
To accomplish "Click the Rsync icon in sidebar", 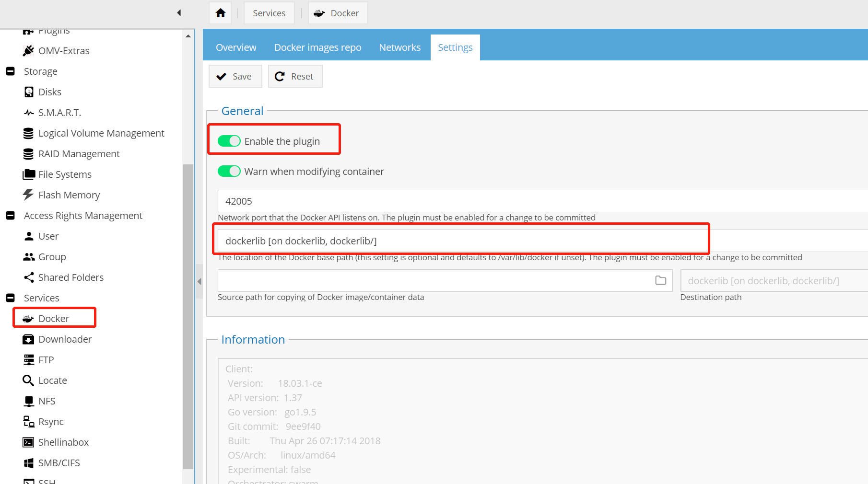I will coord(29,422).
